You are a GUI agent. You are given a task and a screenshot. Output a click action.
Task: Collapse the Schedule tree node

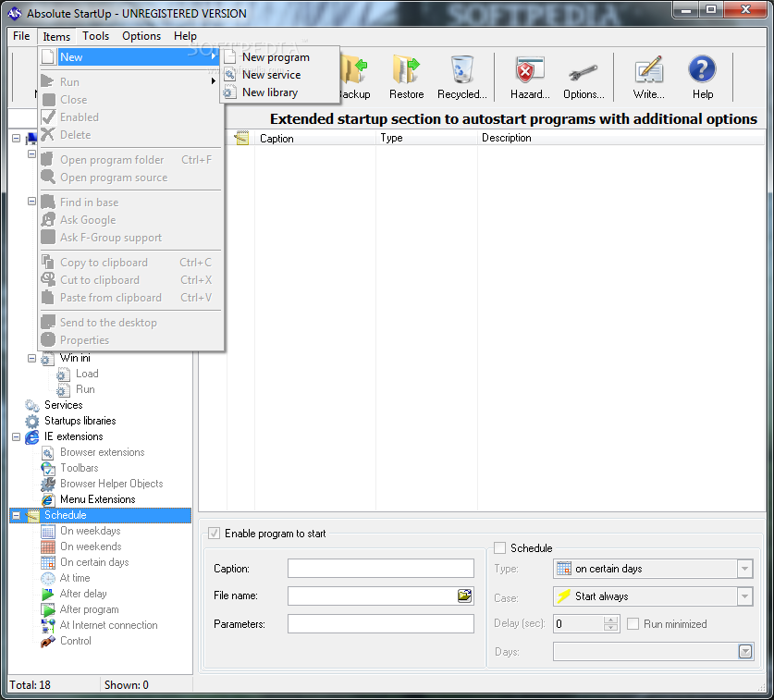(17, 515)
